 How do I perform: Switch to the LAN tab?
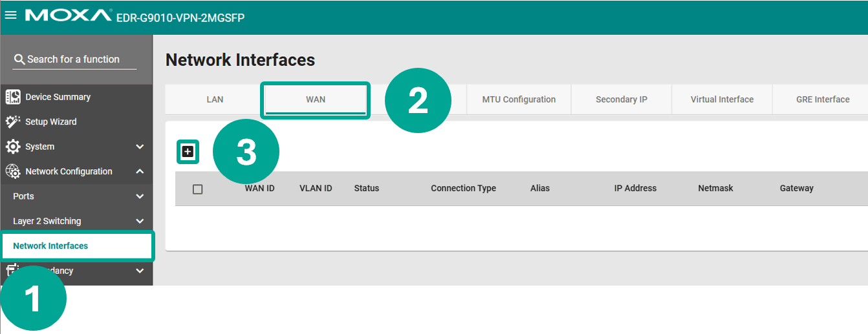pyautogui.click(x=215, y=99)
